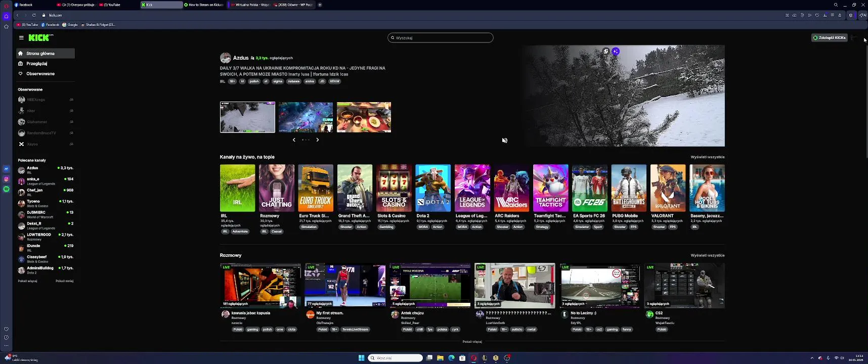
Task: Click Pokaż więcej below Rozmowy streams
Action: (x=472, y=342)
